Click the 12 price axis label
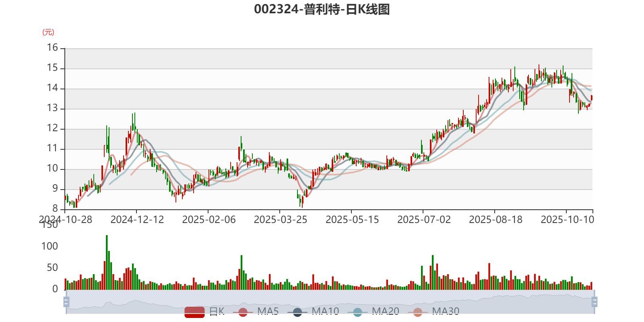This screenshot has width=644, height=322. 52,128
